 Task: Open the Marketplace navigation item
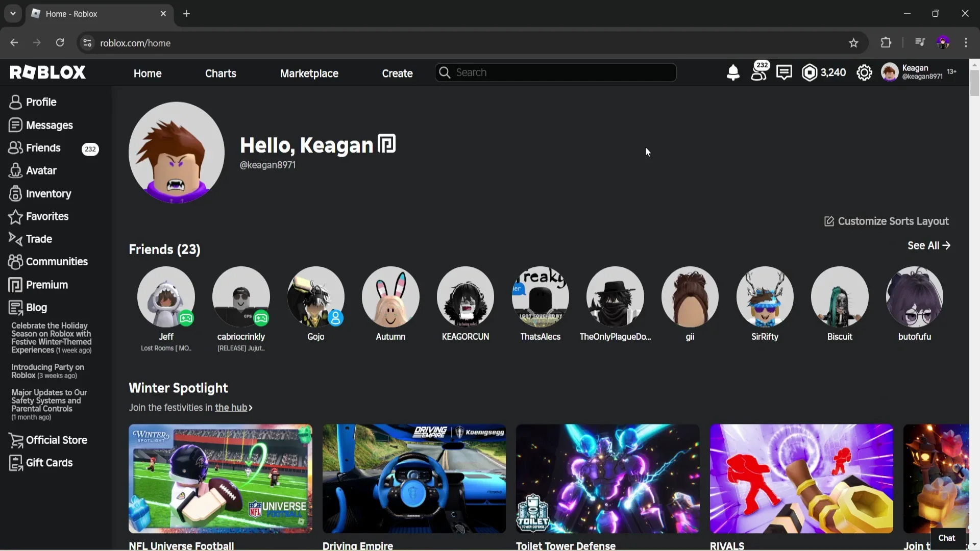coord(309,73)
